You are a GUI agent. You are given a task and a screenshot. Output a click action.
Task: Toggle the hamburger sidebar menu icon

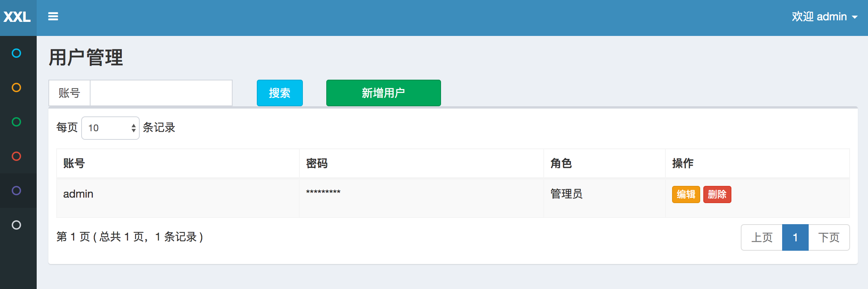click(x=53, y=16)
